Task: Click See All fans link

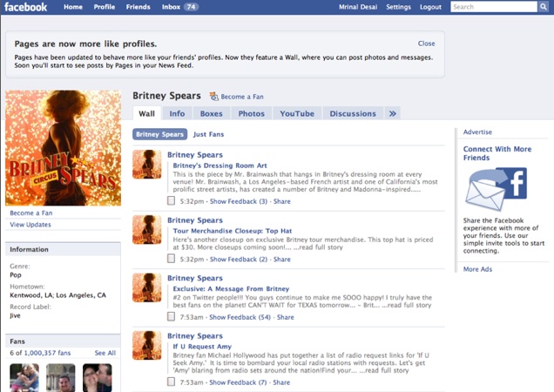Action: 105,353
